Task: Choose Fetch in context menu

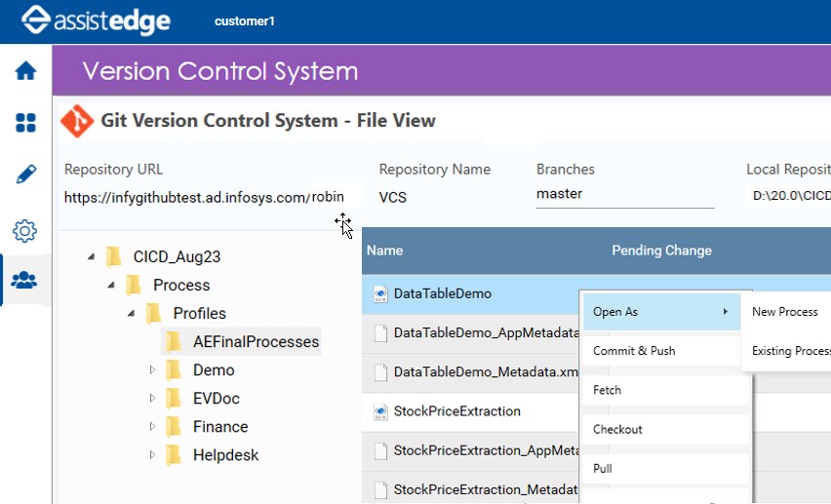Action: click(x=665, y=390)
